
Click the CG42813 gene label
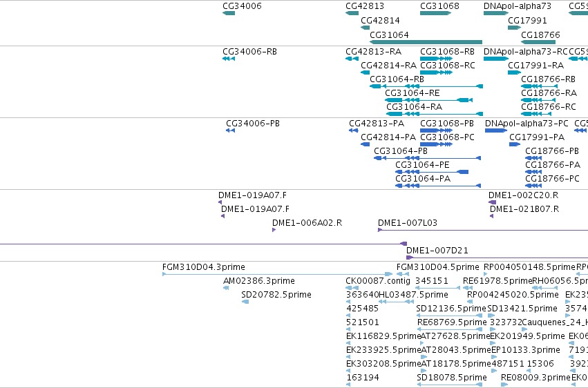(x=365, y=6)
